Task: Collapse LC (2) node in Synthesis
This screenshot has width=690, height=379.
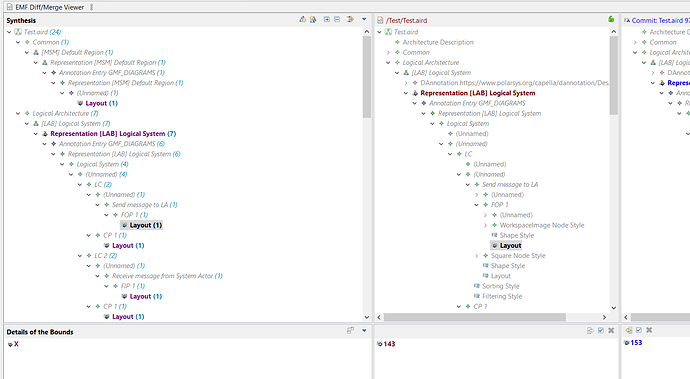Action: point(80,185)
